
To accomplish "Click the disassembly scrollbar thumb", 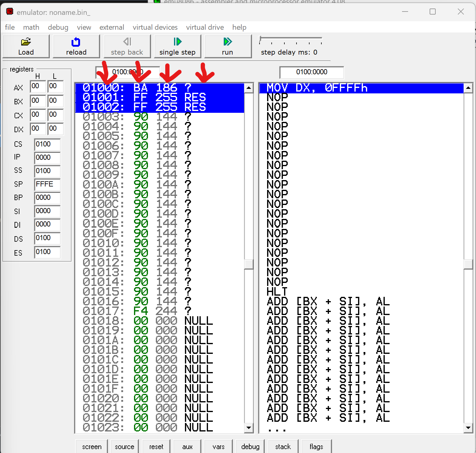I will click(x=468, y=264).
